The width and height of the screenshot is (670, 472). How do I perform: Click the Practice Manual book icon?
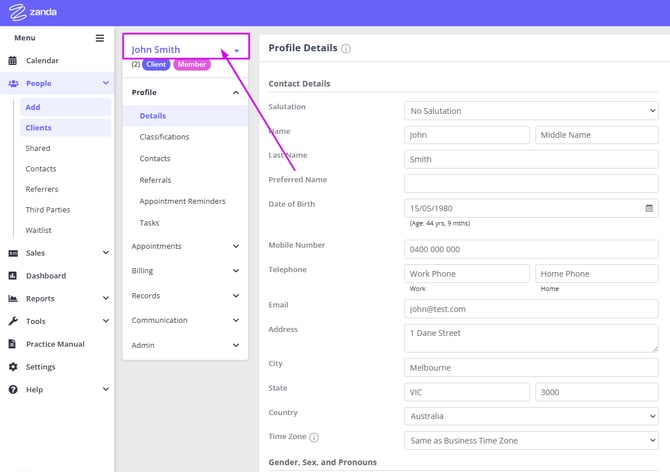pyautogui.click(x=13, y=344)
